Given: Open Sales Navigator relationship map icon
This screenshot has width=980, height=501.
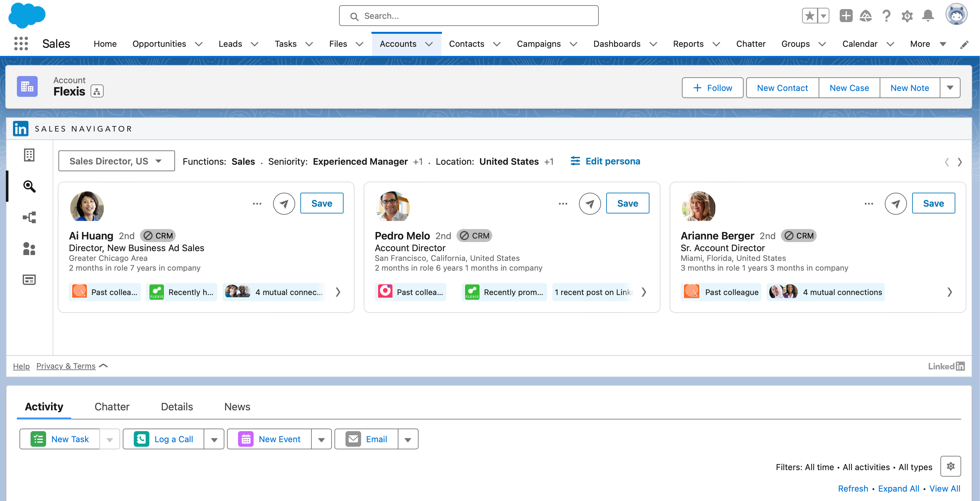Looking at the screenshot, I should pos(29,217).
